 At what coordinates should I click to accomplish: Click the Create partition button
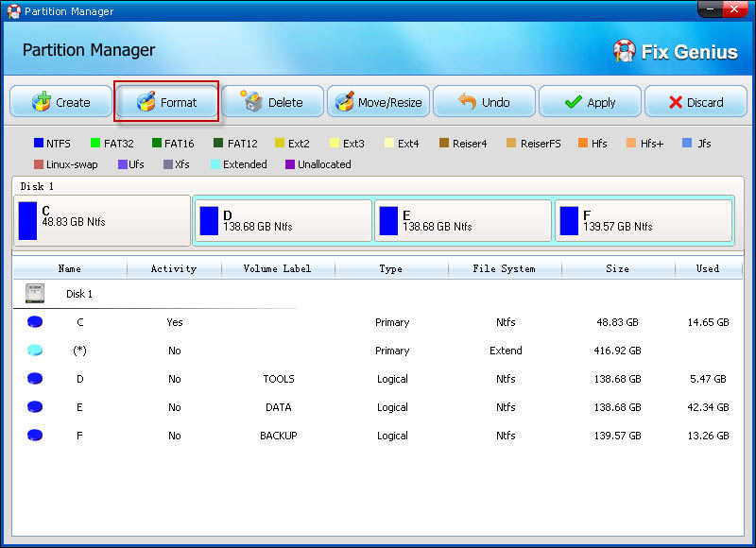coord(60,102)
